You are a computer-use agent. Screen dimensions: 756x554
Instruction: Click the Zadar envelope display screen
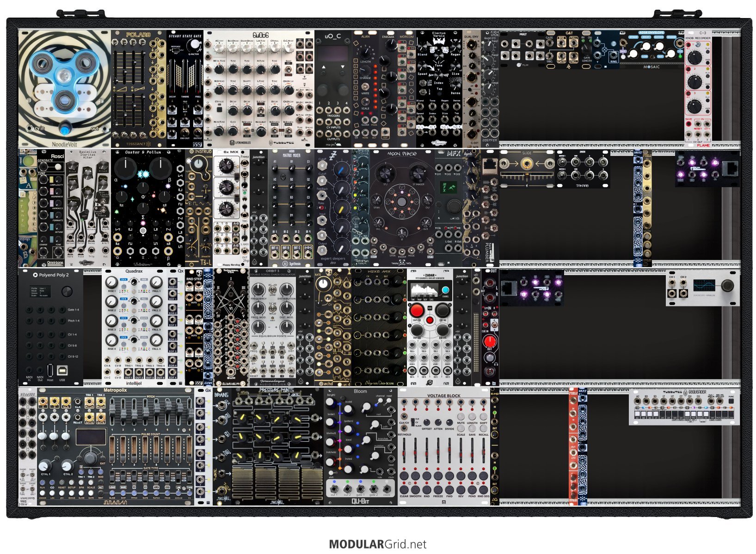coord(424,290)
